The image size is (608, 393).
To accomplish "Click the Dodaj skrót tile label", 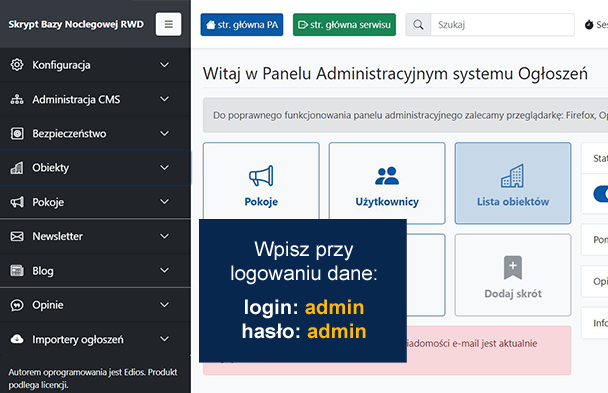I will pyautogui.click(x=513, y=294).
